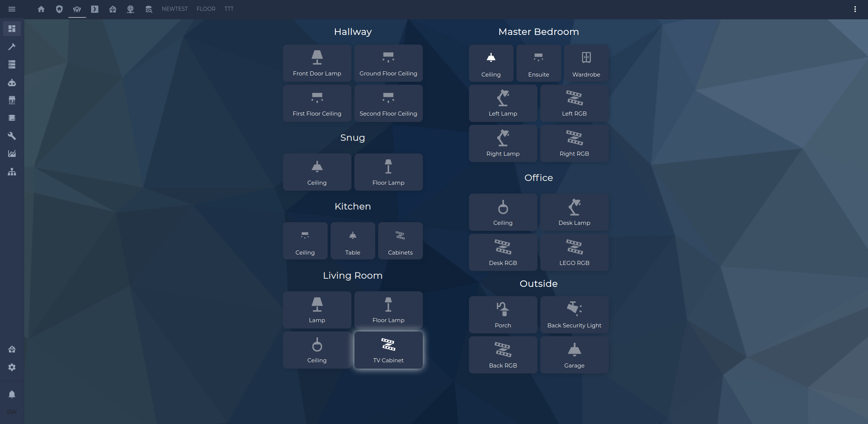Toggle the Desk RGB strip
Viewport: 868px width, 424px height.
[x=503, y=252]
